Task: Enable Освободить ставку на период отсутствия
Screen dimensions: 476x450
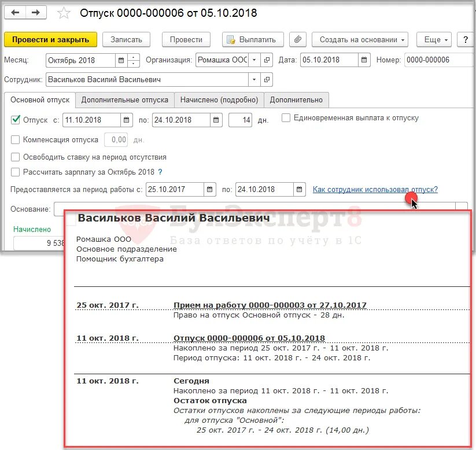Action: coord(16,156)
